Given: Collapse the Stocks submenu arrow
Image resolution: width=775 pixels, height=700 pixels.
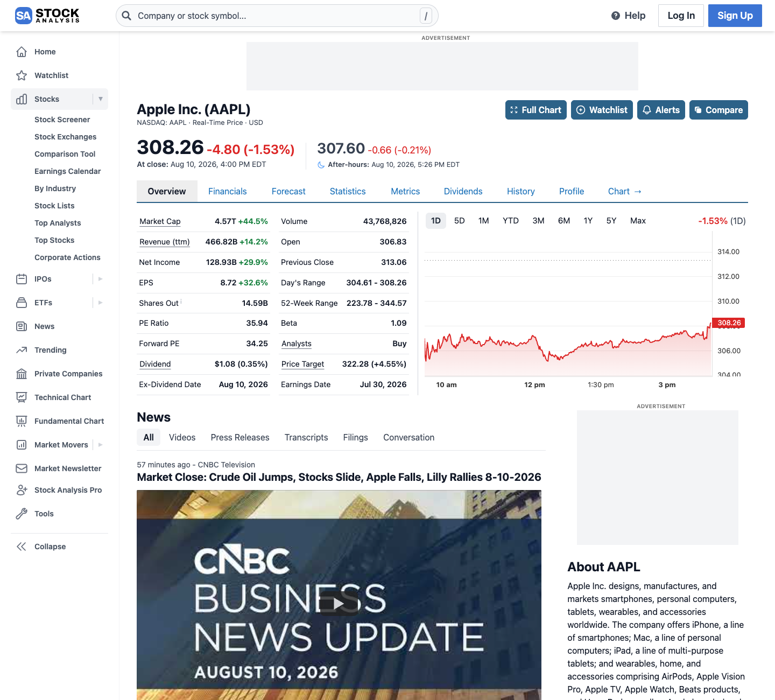Looking at the screenshot, I should 101,99.
